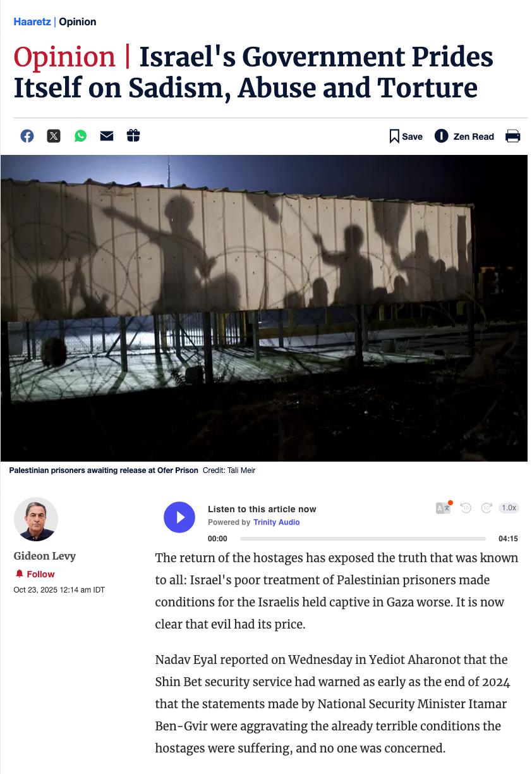This screenshot has width=532, height=774.
Task: Save article with bookmark button
Action: tap(406, 136)
